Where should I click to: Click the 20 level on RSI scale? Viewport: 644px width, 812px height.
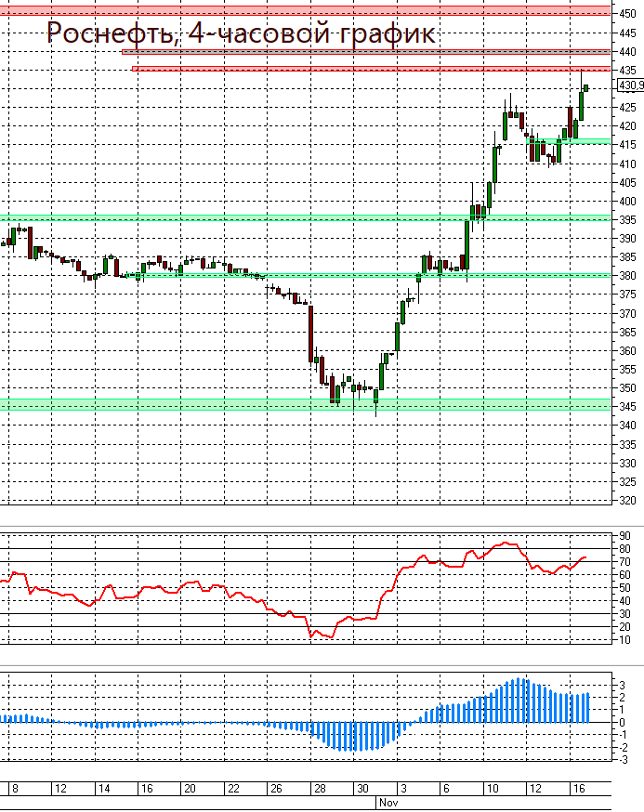624,627
